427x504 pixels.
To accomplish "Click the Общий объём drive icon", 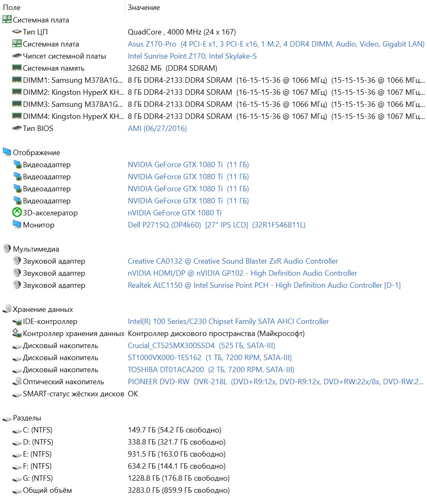I will click(17, 491).
